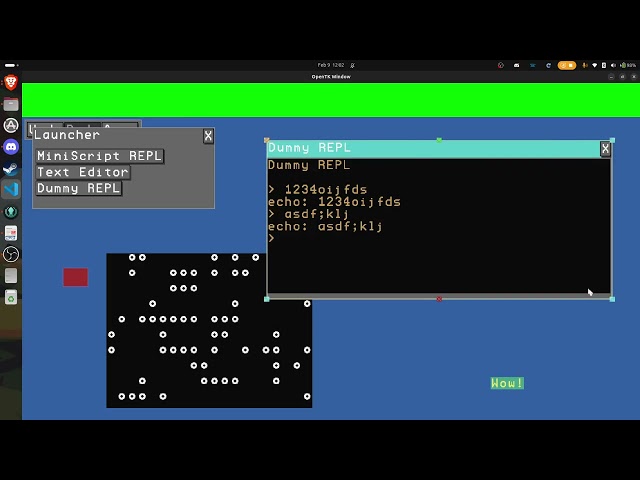Open GitKraken from the dock

pyautogui.click(x=11, y=211)
